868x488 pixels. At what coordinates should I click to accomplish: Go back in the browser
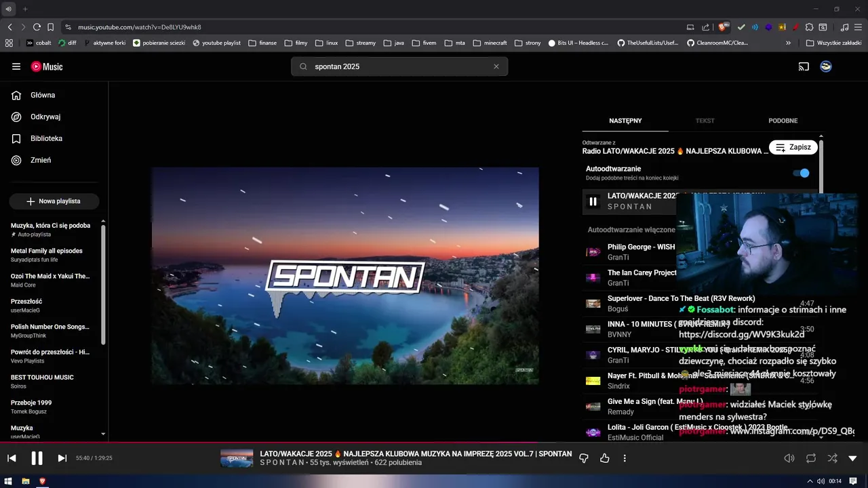9,27
